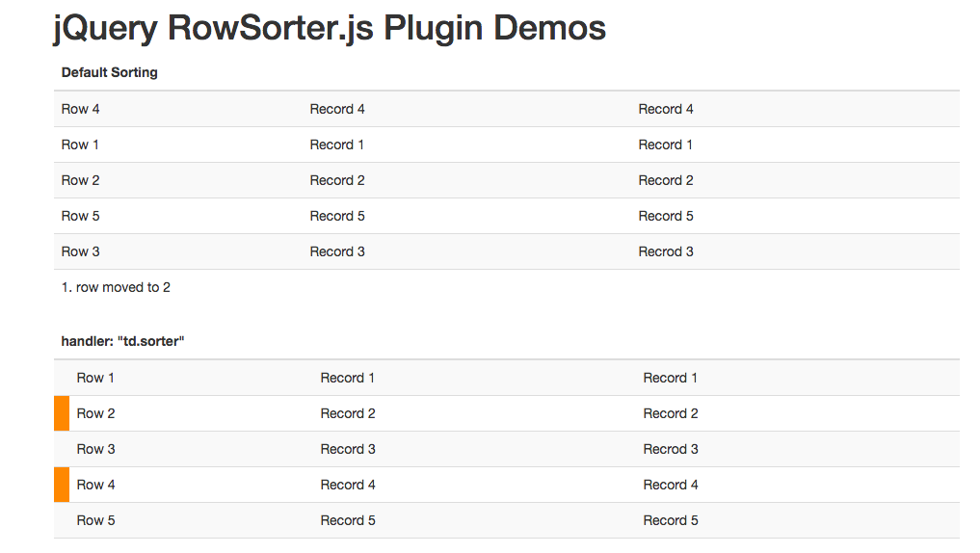
Task: Click the page title 'jQuery RowSorter.js Plugin Demos'
Action: (x=330, y=28)
